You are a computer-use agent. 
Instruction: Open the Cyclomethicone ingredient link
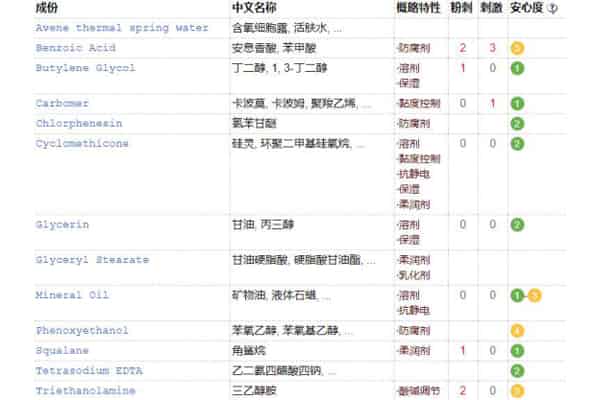tap(82, 144)
